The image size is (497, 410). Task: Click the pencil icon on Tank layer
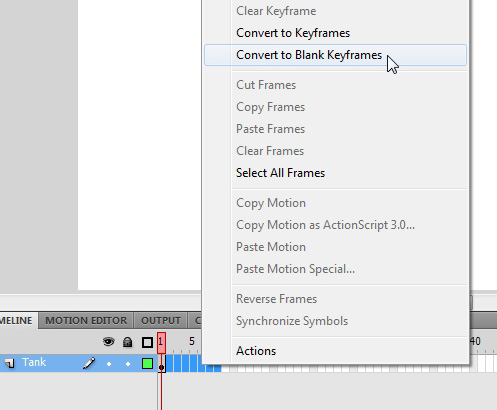[x=89, y=363]
